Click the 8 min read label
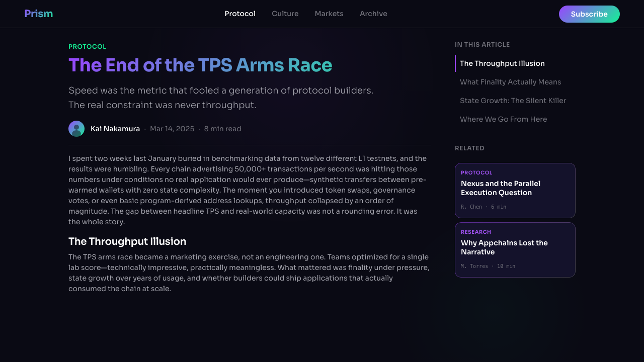644x362 pixels. 222,129
